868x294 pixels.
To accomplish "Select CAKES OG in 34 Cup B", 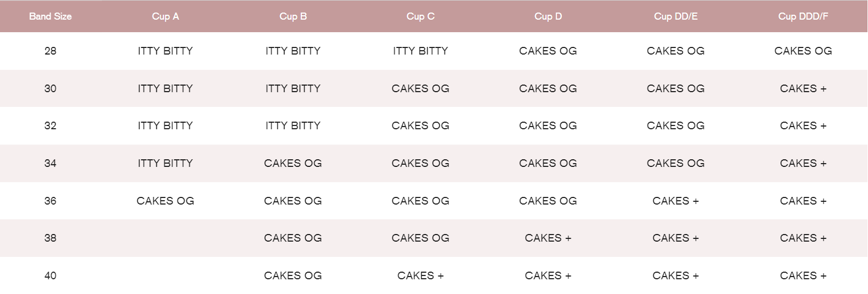I will [293, 163].
